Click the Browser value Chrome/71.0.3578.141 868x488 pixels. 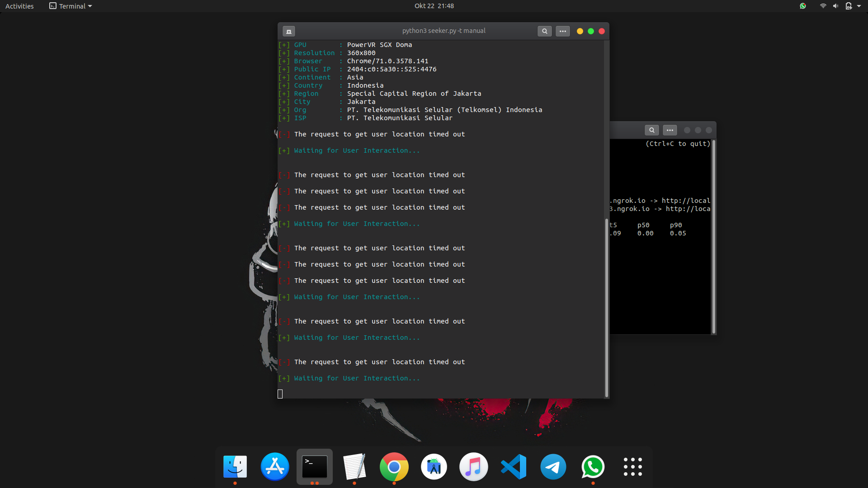click(387, 61)
